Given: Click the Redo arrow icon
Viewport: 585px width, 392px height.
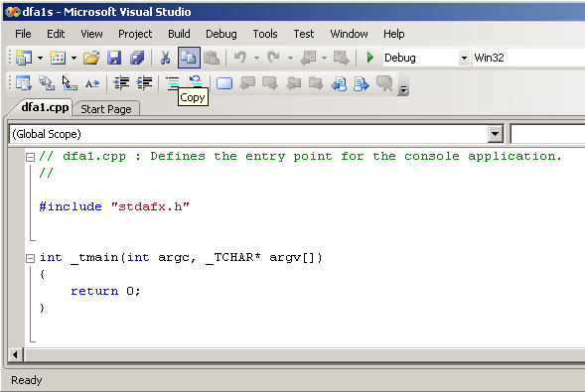Looking at the screenshot, I should tap(273, 58).
